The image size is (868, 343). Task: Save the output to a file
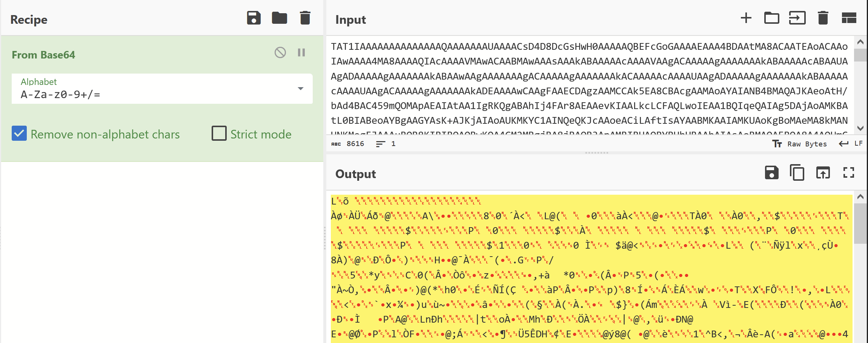coord(771,173)
